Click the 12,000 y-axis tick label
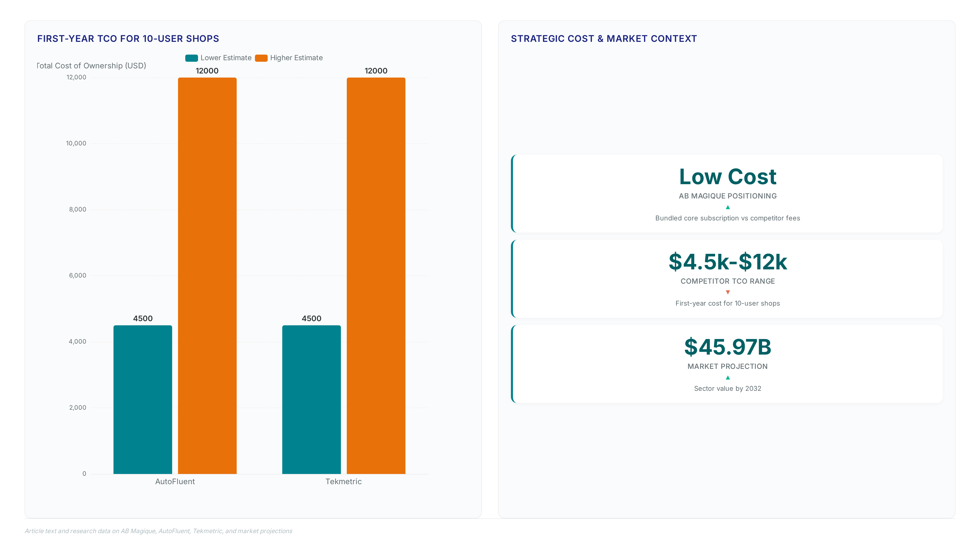 point(77,77)
